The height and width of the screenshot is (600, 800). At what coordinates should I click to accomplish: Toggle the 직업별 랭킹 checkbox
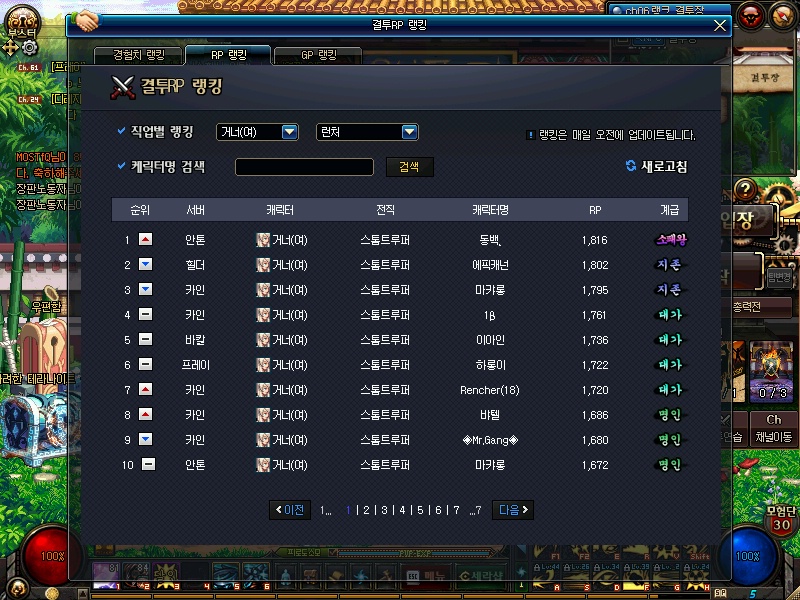[x=122, y=131]
